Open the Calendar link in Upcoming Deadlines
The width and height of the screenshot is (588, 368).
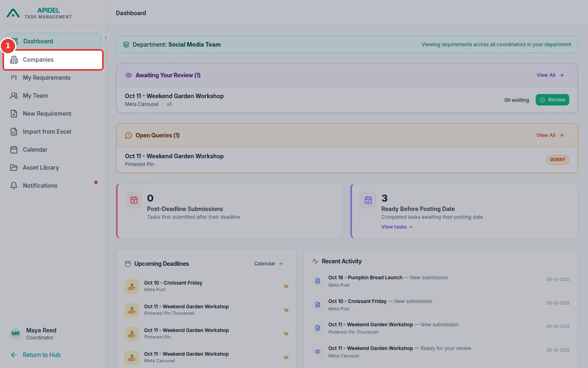pos(268,264)
